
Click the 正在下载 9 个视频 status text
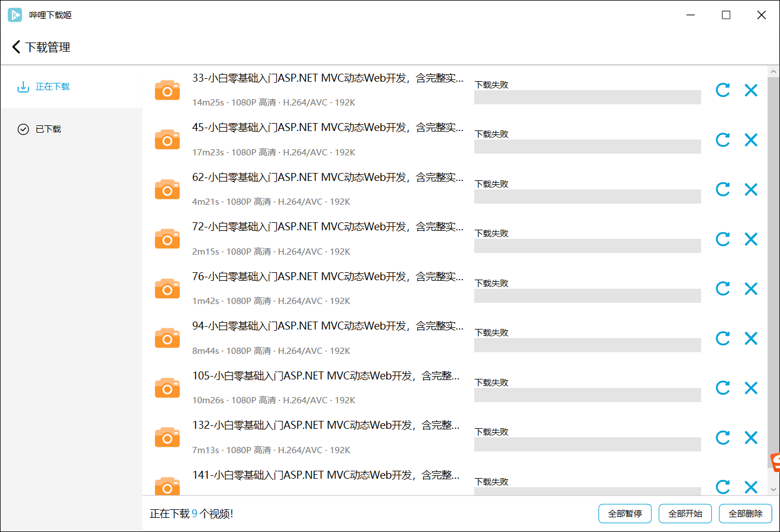pyautogui.click(x=192, y=514)
